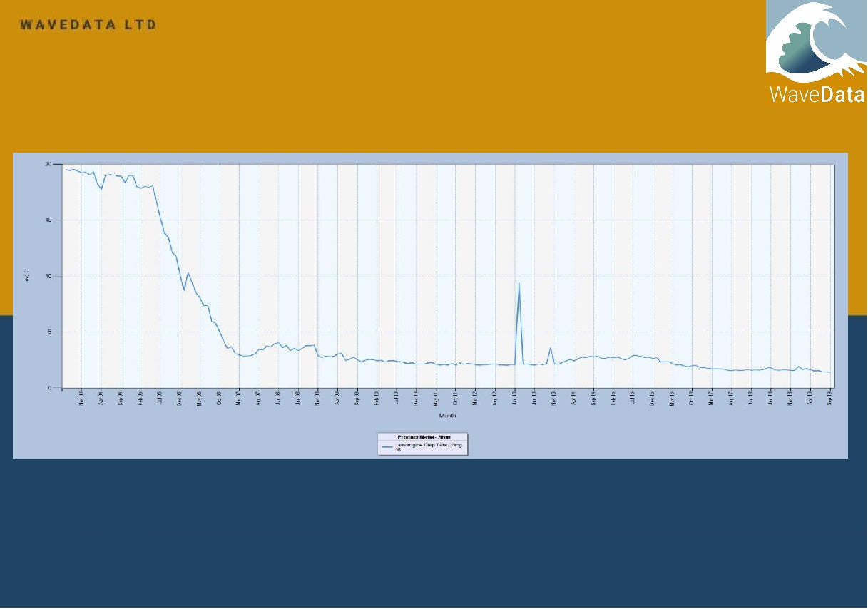The image size is (868, 609).
Task: Select the Mar 17 x-axis label
Action: click(x=711, y=397)
